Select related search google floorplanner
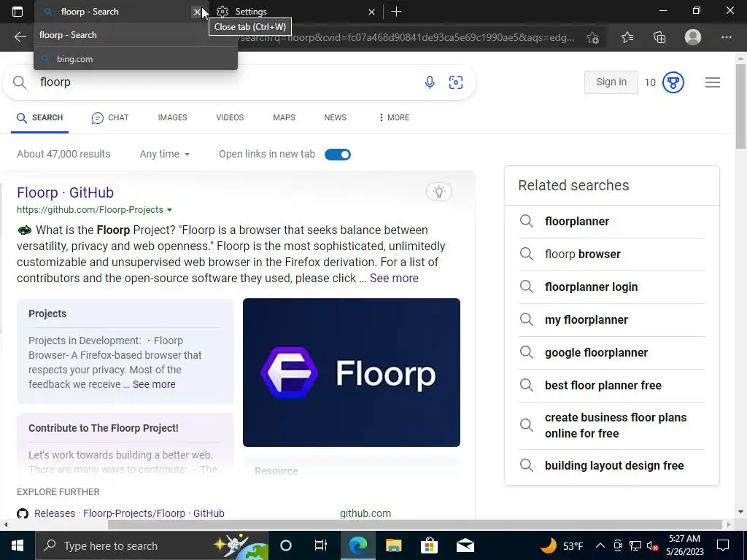The height and width of the screenshot is (560, 747). pyautogui.click(x=597, y=353)
